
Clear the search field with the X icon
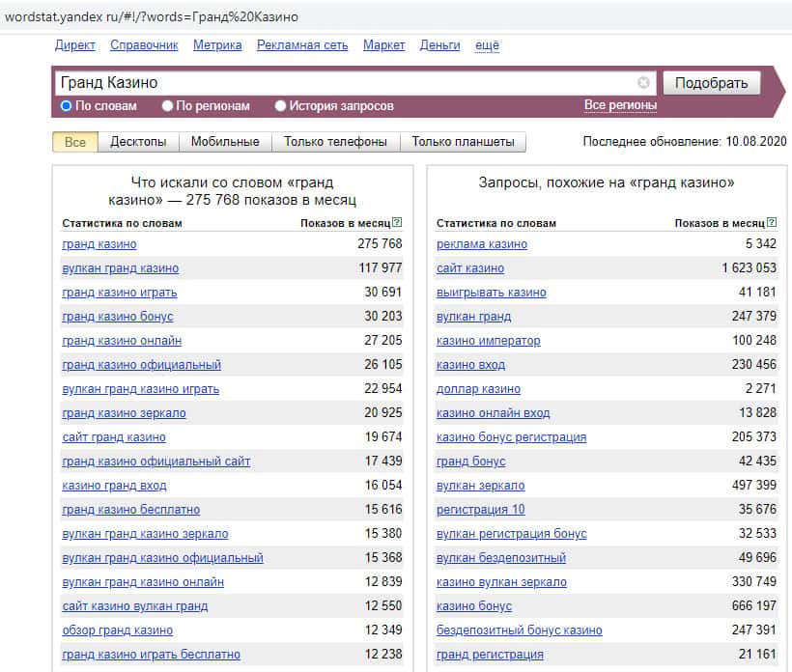(644, 83)
